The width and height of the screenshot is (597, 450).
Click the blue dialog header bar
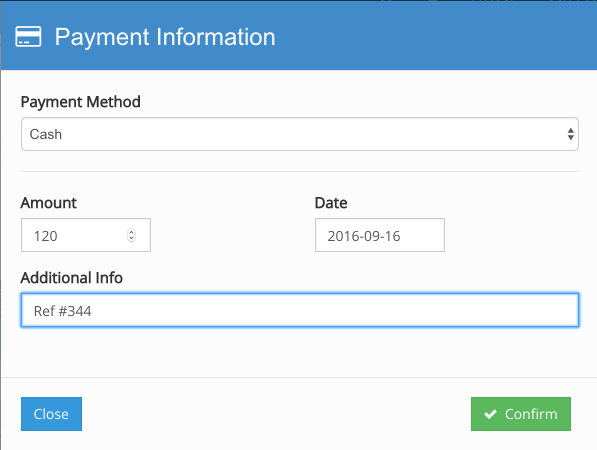point(299,35)
